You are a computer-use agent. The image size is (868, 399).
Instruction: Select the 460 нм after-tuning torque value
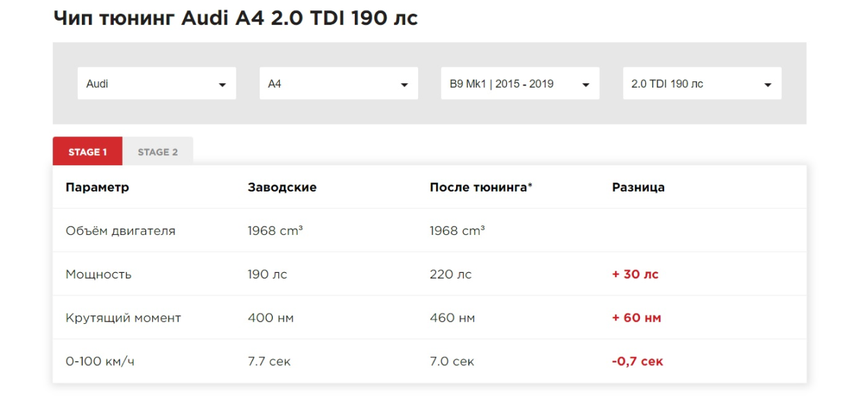pyautogui.click(x=452, y=318)
